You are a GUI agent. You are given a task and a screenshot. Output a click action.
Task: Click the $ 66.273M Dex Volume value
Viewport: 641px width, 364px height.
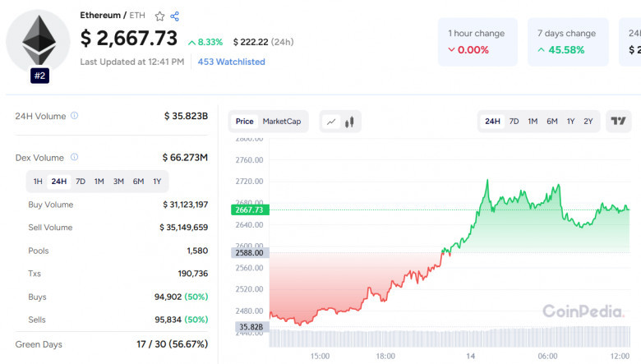185,157
